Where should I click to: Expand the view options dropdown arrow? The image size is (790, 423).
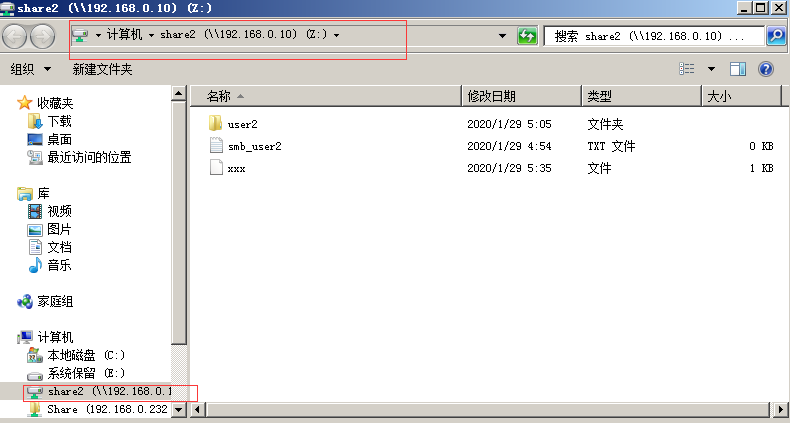[711, 69]
